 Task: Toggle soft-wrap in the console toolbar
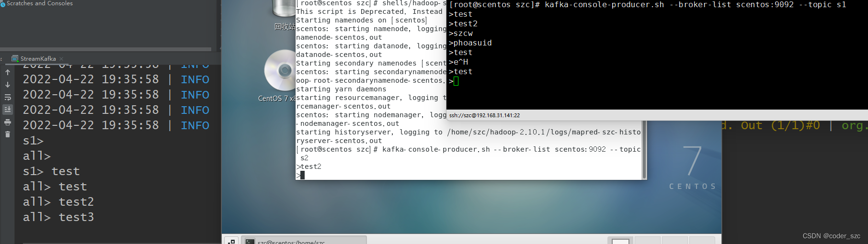click(8, 97)
